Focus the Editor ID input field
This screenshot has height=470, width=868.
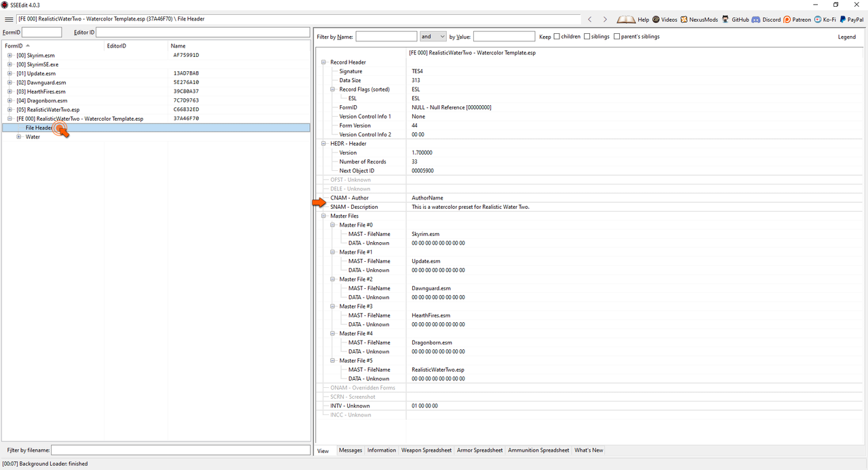coord(203,33)
